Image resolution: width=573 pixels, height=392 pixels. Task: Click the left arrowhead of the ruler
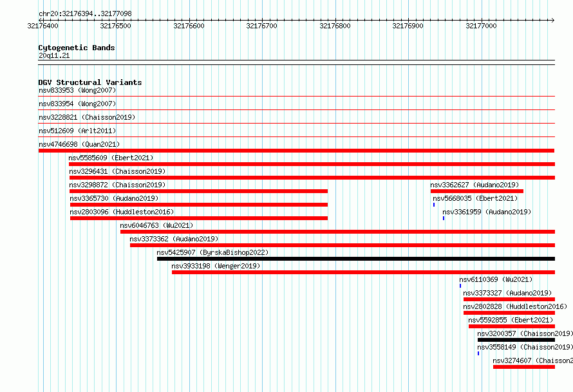pos(40,20)
